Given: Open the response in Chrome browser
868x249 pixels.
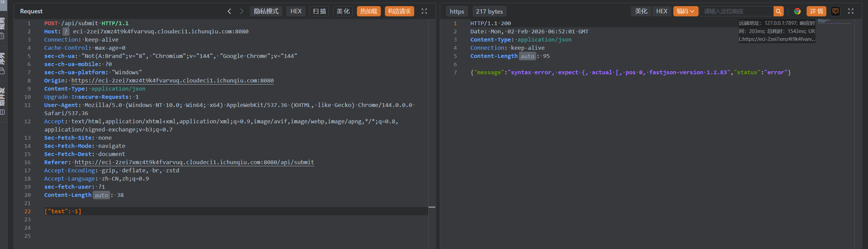Looking at the screenshot, I should tap(797, 11).
